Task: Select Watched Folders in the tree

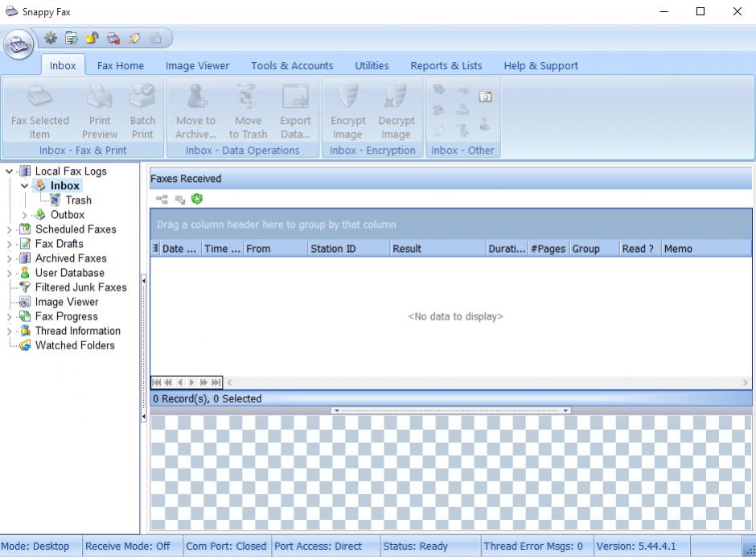Action: tap(75, 345)
